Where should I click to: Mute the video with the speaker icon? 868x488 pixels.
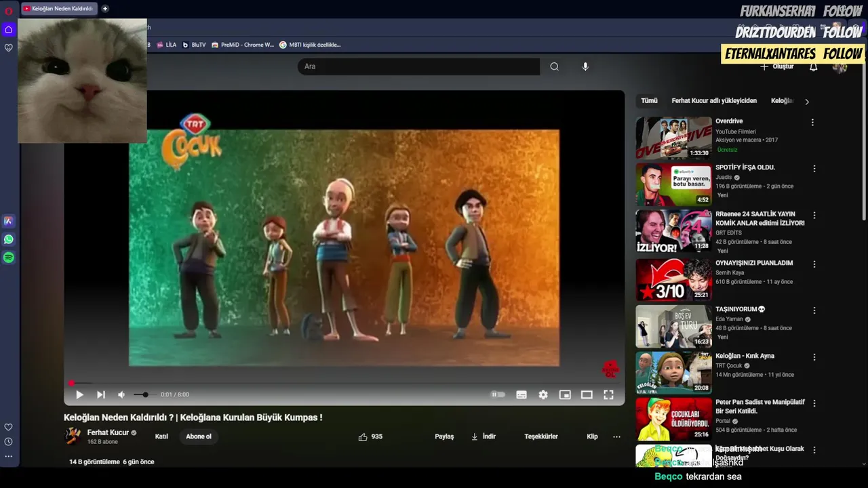(x=121, y=394)
